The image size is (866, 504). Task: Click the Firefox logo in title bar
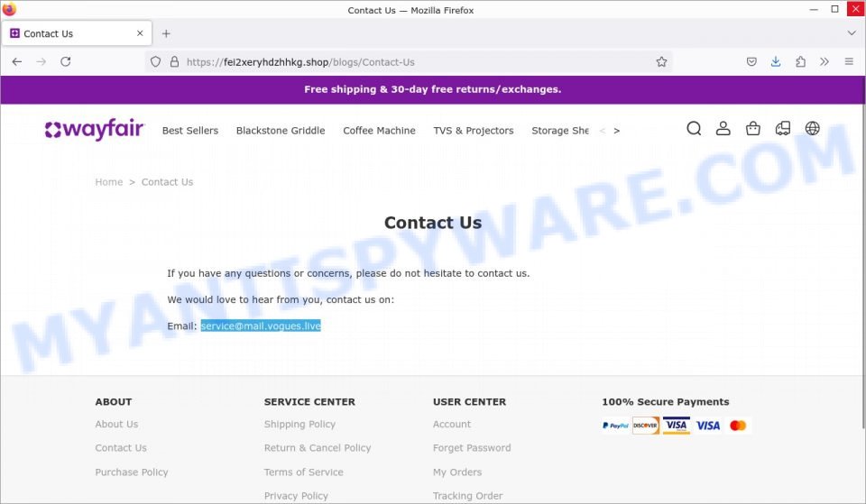[x=9, y=9]
